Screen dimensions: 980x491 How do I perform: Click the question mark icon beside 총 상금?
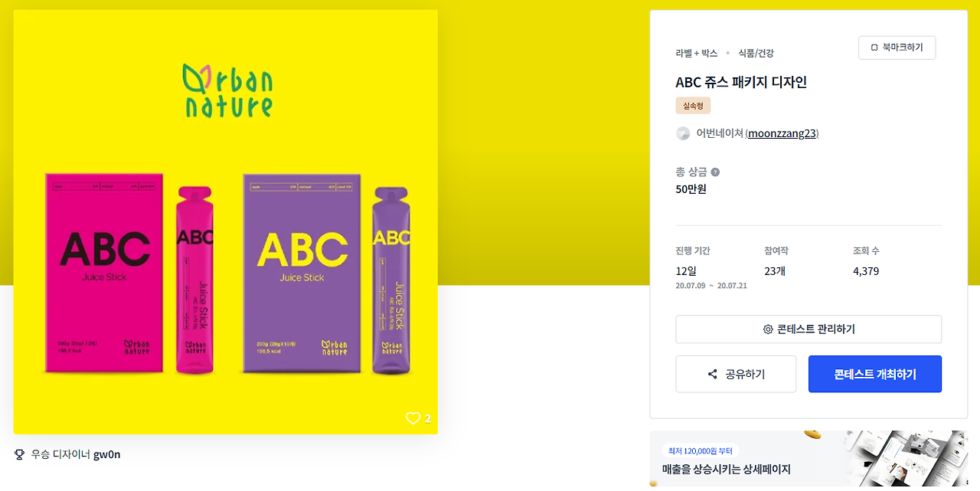(715, 172)
